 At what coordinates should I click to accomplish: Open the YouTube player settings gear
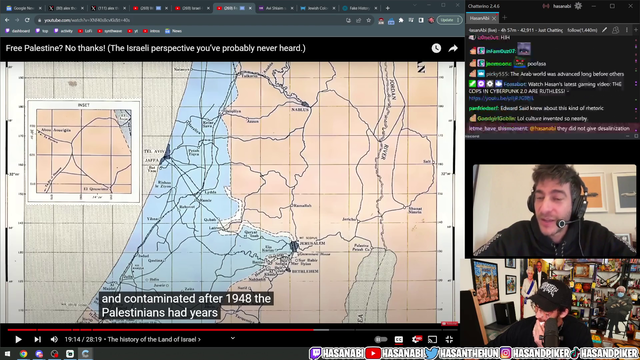coord(417,339)
